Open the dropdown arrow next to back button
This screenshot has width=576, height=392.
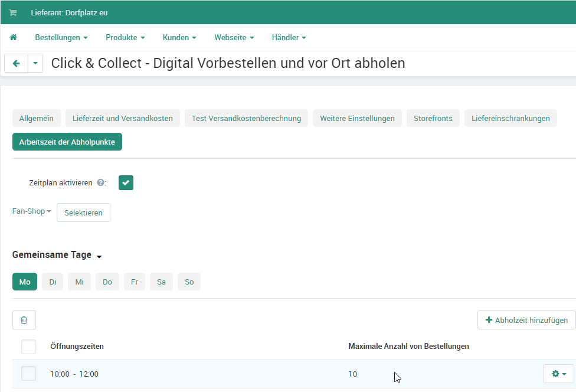(x=35, y=63)
